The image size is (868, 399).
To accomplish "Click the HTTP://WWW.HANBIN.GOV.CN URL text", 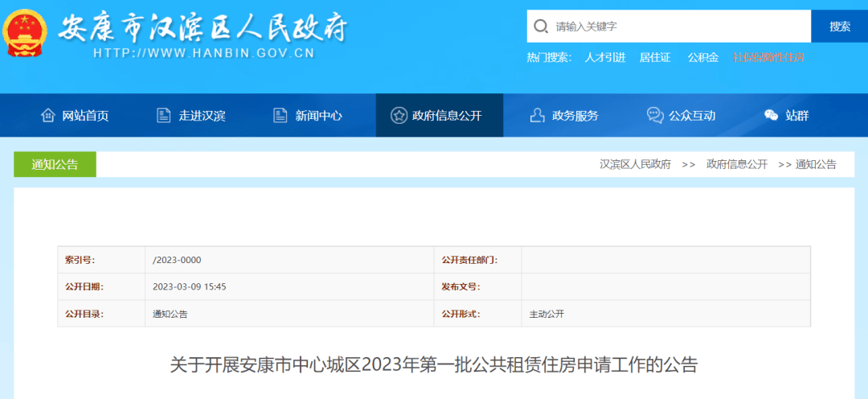I will tap(203, 54).
